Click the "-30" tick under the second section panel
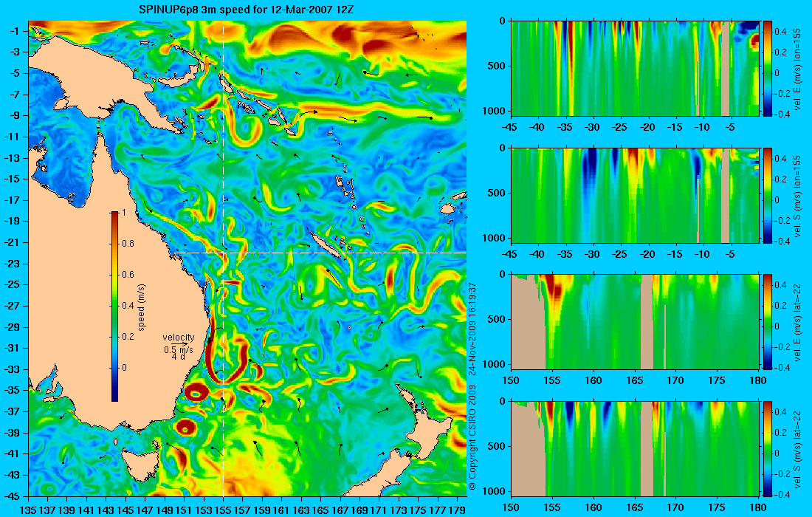The height and width of the screenshot is (517, 812). click(593, 254)
